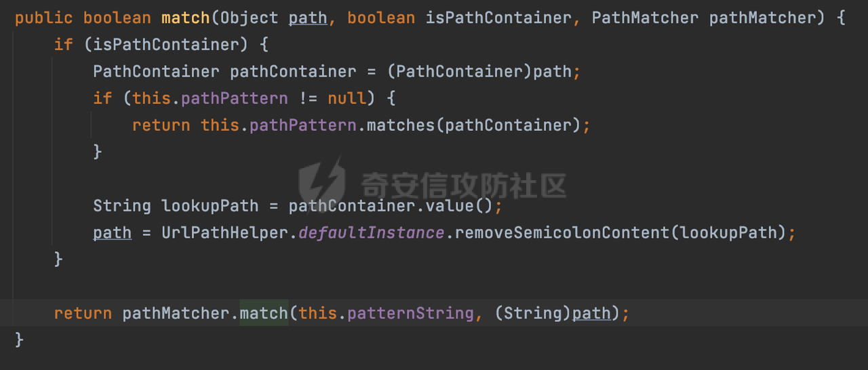Screen dimensions: 868x370
Task: Click the removeSemicolonContent method call
Action: pos(561,232)
